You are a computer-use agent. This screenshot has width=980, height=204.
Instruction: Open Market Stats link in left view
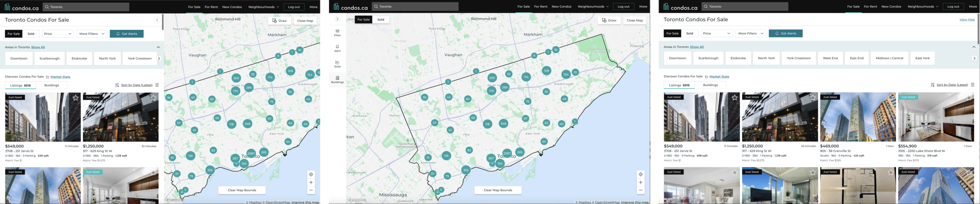click(60, 77)
